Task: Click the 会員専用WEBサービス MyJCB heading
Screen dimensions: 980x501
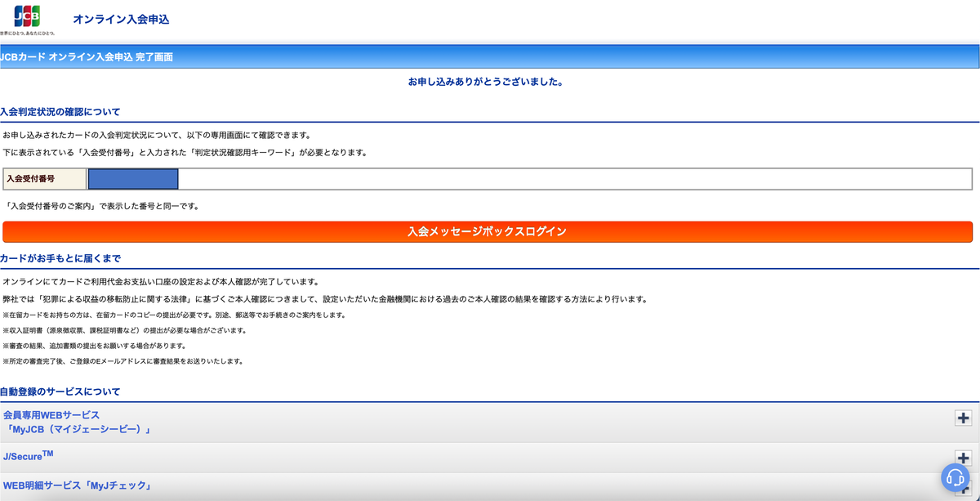Action: pyautogui.click(x=78, y=422)
